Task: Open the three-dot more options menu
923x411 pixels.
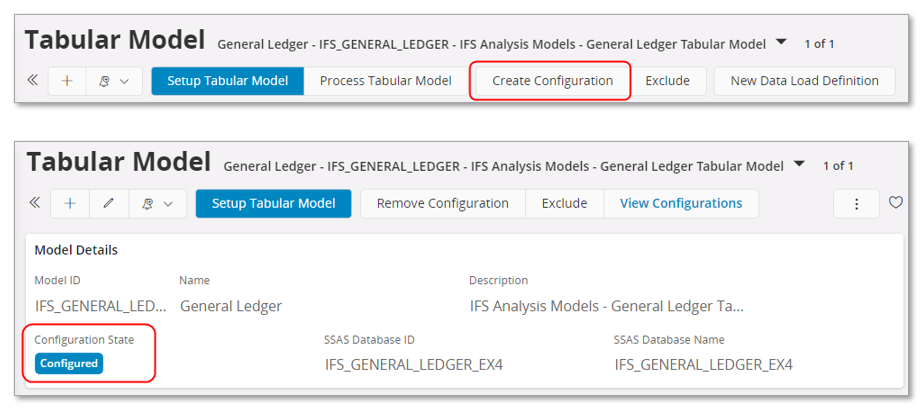Action: click(x=857, y=203)
